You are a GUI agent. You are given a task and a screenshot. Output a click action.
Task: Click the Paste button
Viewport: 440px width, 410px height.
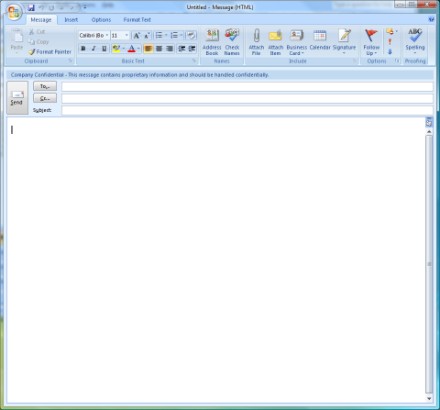click(x=17, y=41)
